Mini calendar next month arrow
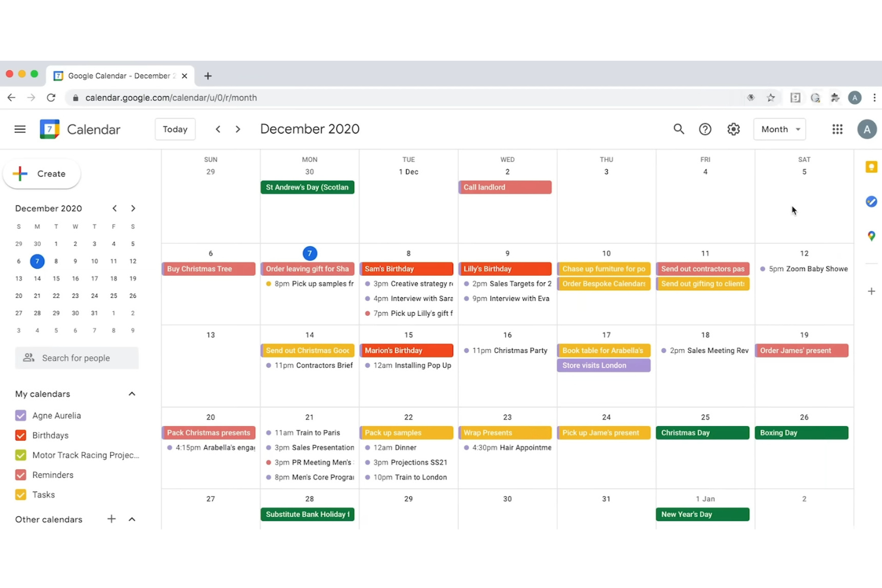 click(133, 209)
